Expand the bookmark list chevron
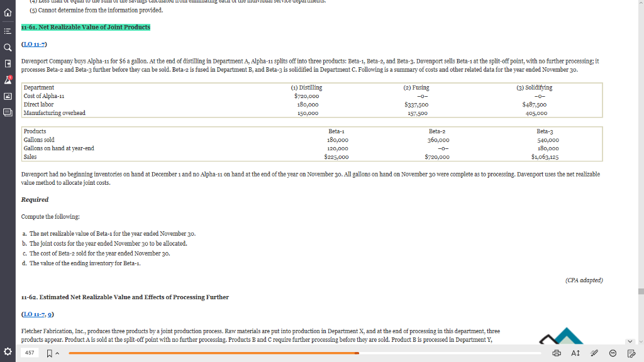 (57, 354)
